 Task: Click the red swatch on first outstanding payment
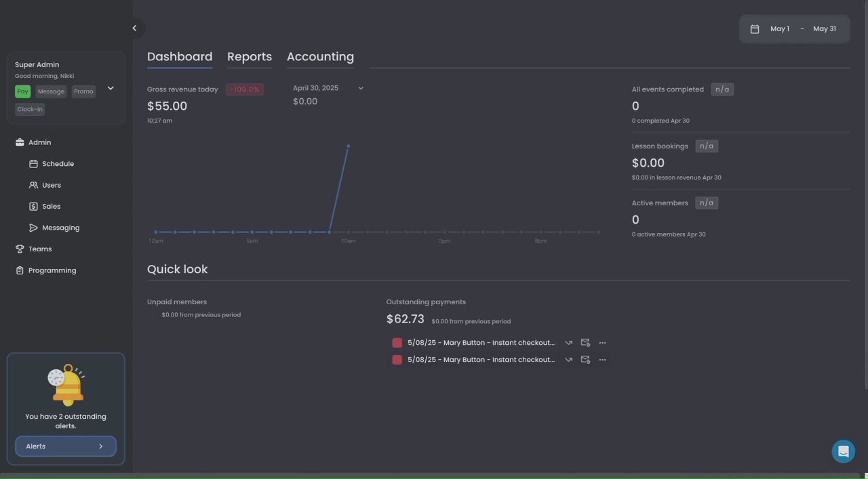397,343
